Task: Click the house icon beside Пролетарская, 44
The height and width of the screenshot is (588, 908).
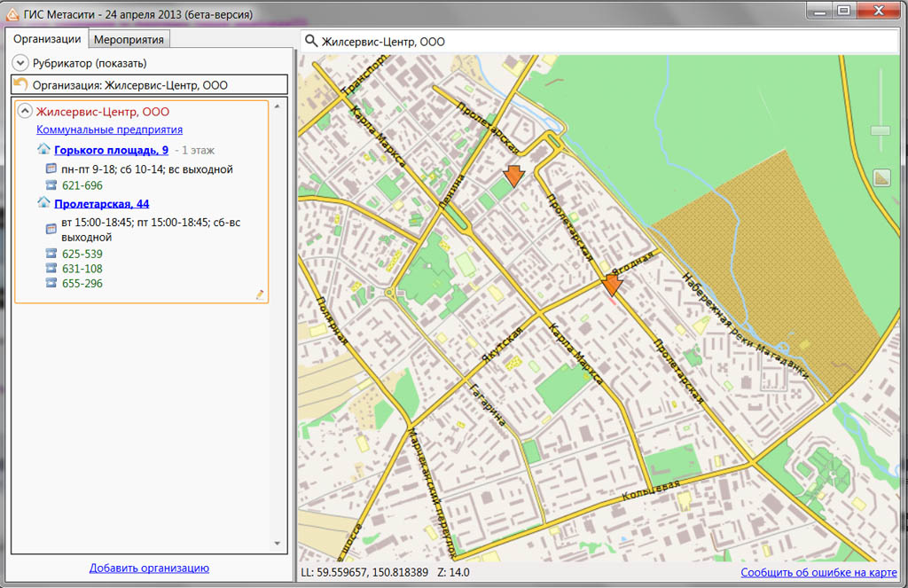Action: (x=43, y=203)
